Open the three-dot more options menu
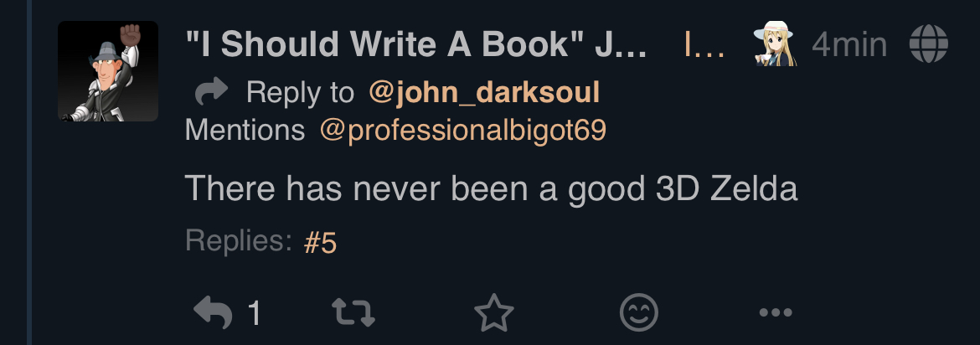The height and width of the screenshot is (345, 980). point(776,312)
